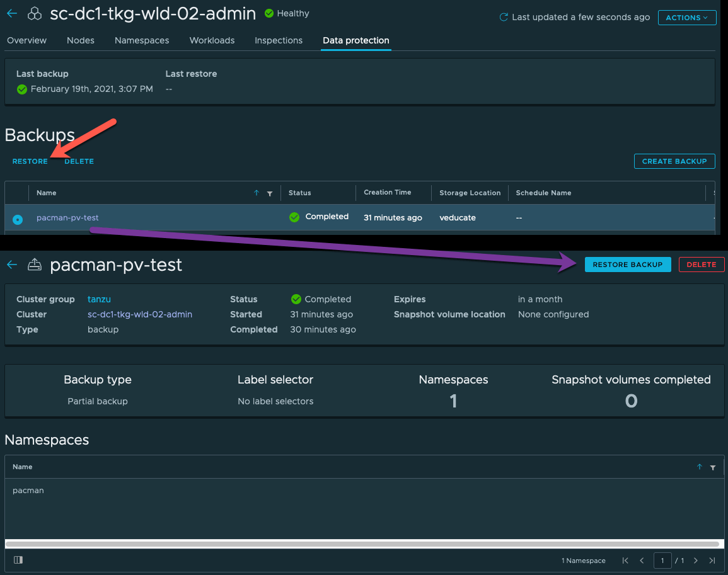The image size is (728, 575).
Task: Click the Status column header
Action: [299, 193]
